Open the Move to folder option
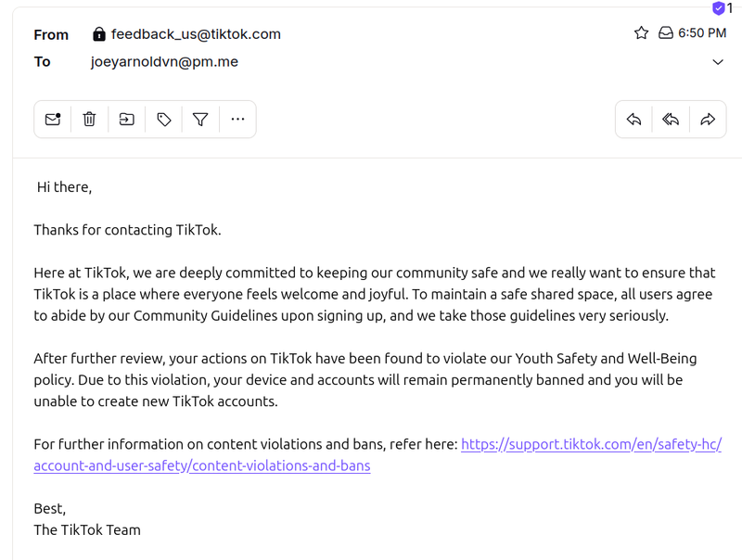 coord(126,120)
